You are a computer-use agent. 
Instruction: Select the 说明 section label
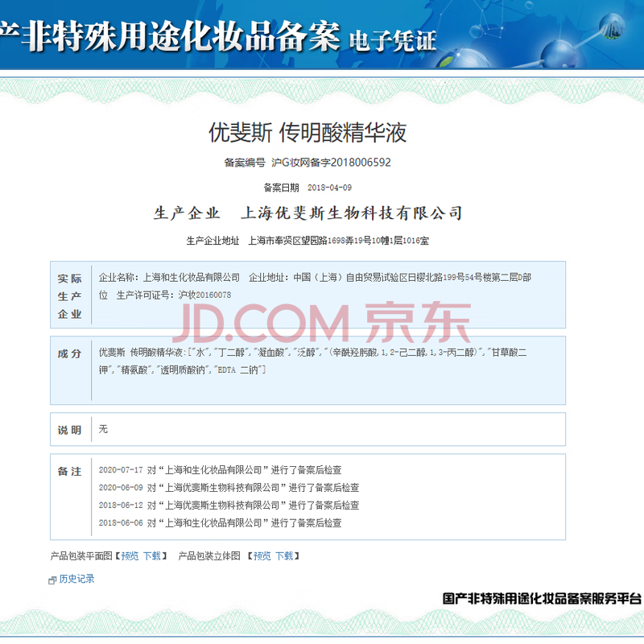70,430
